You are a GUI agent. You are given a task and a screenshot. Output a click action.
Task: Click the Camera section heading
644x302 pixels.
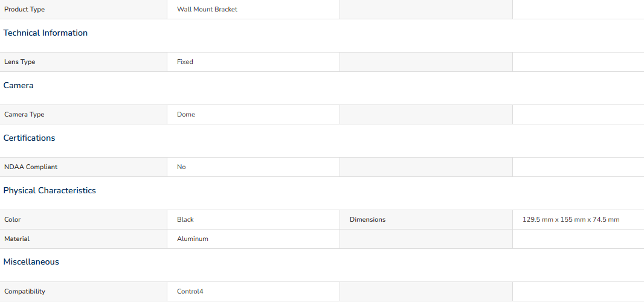(x=19, y=85)
